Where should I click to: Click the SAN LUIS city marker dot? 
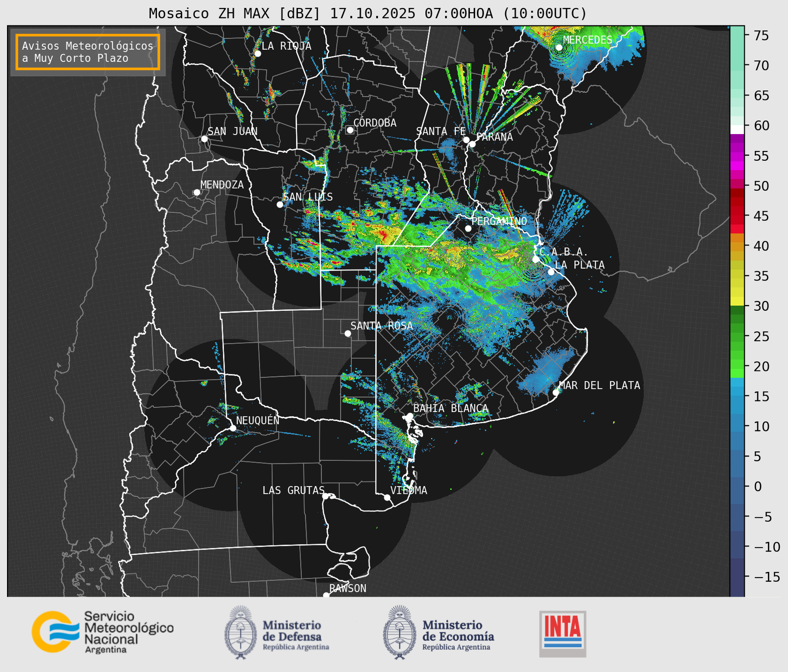(280, 205)
